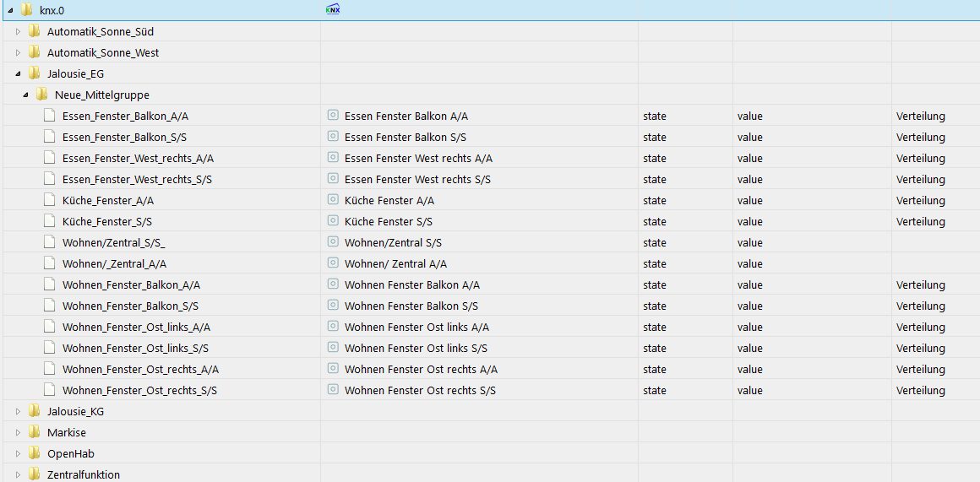Expand the Zentralfunktion folder
980x482 pixels.
click(x=18, y=474)
